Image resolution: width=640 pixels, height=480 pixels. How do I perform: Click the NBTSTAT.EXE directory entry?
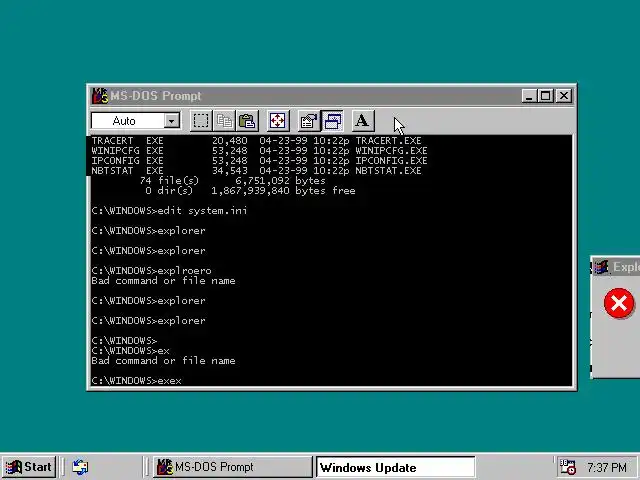tap(256, 171)
